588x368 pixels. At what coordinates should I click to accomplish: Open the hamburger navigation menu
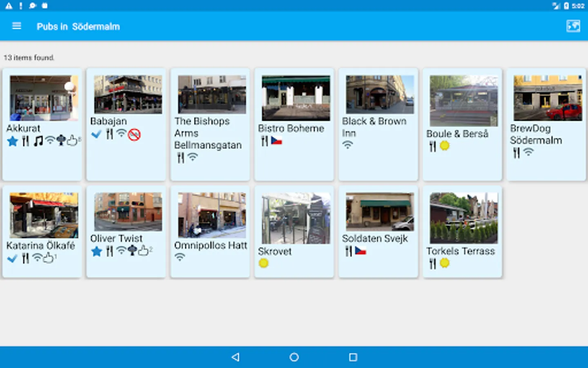pos(17,26)
